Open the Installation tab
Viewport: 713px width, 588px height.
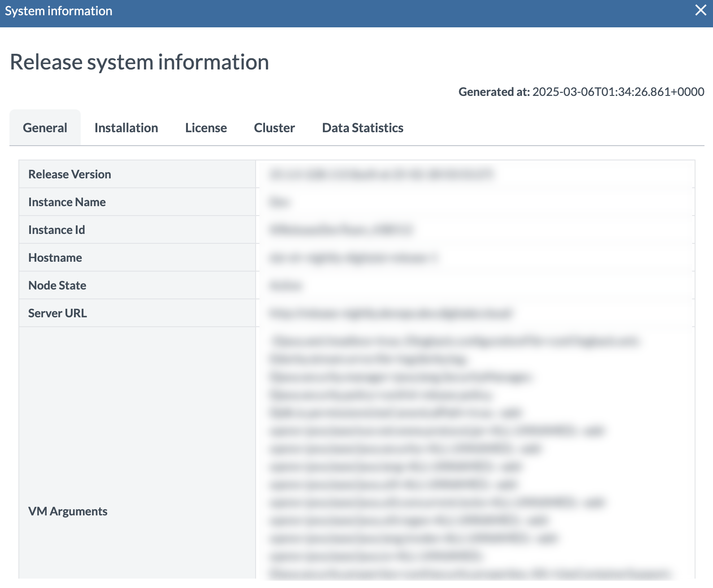[x=126, y=128]
